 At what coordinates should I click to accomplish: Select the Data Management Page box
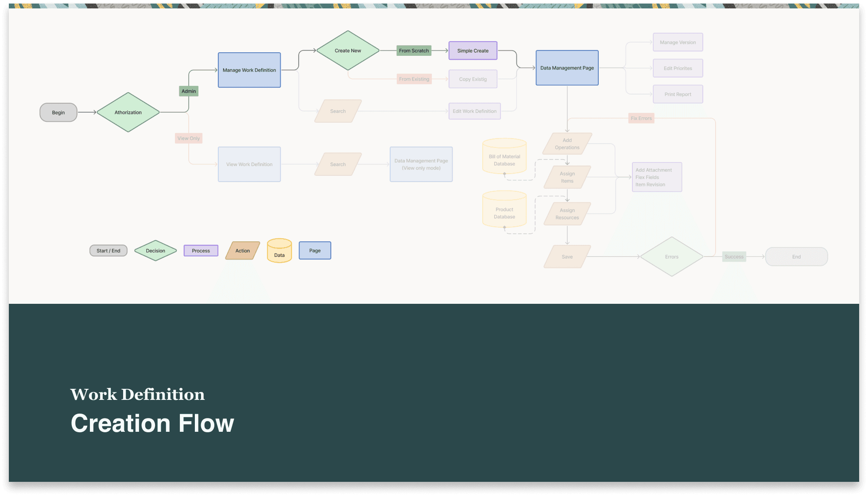point(567,68)
